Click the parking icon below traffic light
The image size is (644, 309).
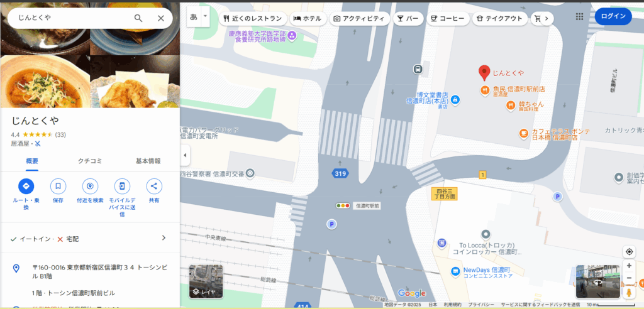pyautogui.click(x=331, y=224)
